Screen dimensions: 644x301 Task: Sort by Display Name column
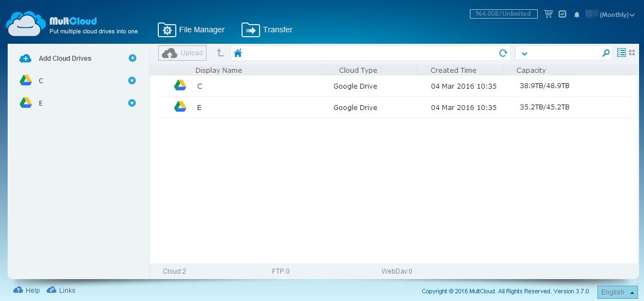(219, 70)
